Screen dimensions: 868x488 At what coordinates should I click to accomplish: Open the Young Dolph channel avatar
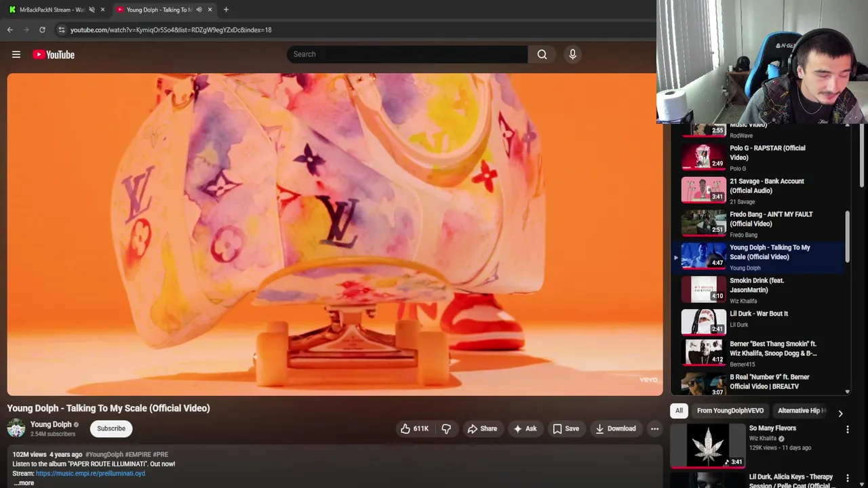click(x=16, y=428)
